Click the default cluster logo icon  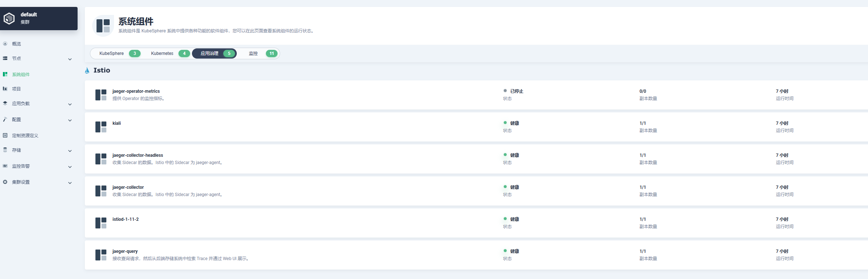[x=9, y=19]
